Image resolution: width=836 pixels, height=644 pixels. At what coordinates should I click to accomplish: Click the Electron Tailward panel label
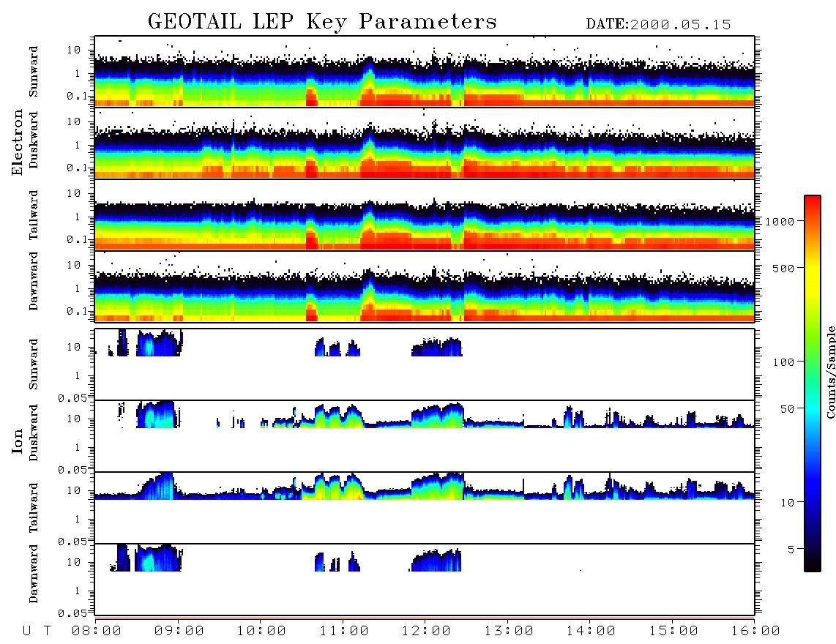tap(34, 215)
